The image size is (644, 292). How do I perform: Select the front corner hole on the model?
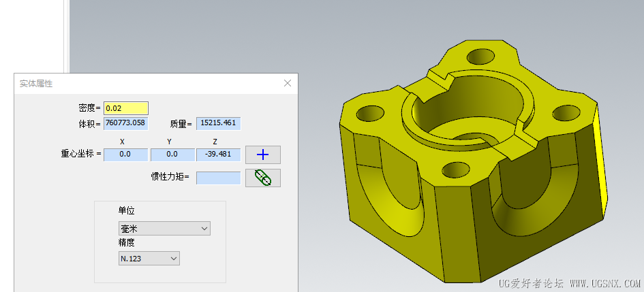(x=455, y=169)
